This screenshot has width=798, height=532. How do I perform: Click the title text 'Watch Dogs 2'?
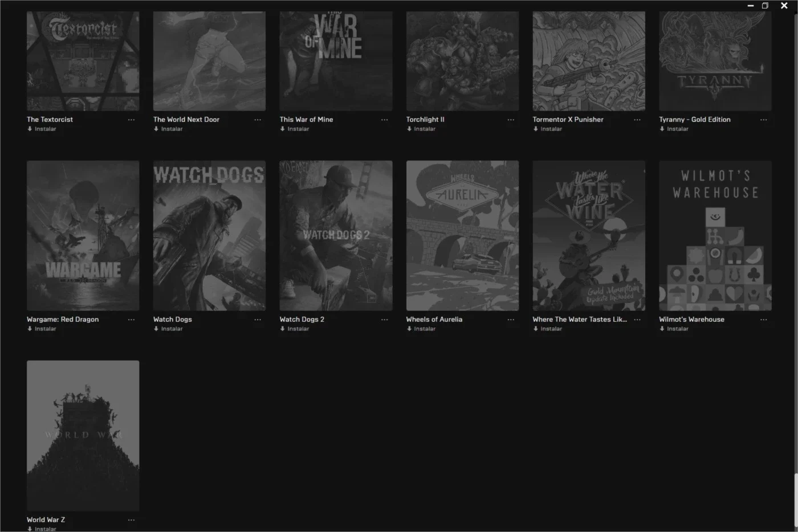click(302, 320)
